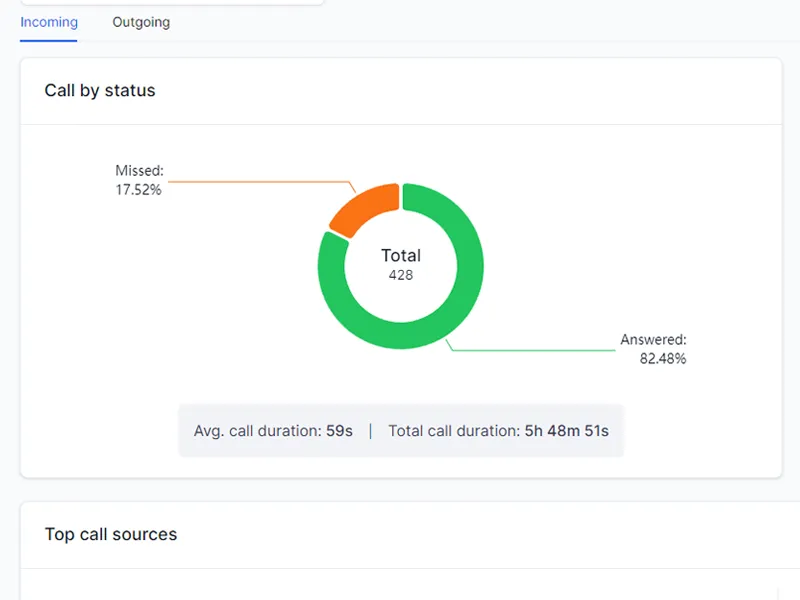Click the 428 total calls number
This screenshot has height=600, width=800.
401,275
